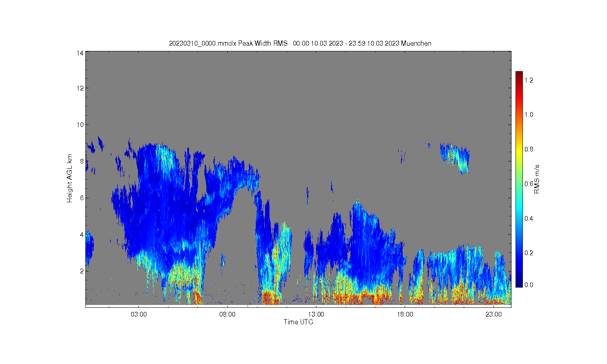
Task: Click the colorbar value 0.0
Action: tap(528, 285)
